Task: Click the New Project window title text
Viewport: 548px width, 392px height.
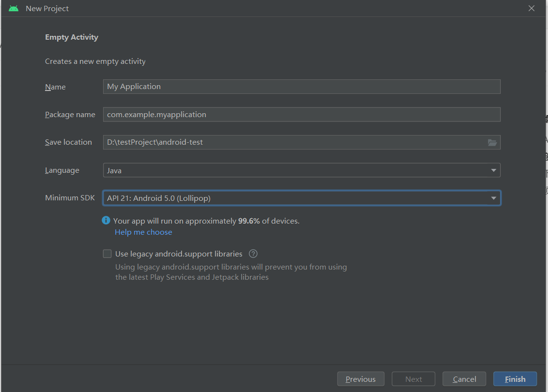Action: coord(47,9)
